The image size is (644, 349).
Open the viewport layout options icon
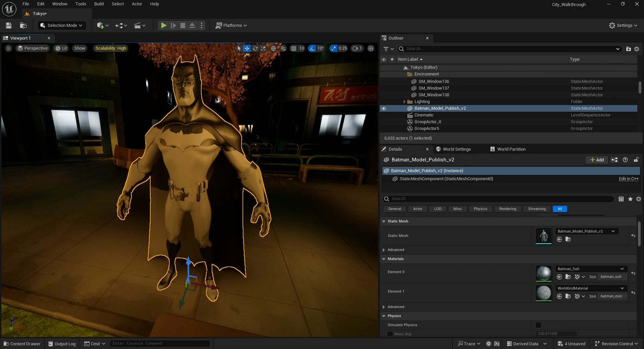point(371,48)
